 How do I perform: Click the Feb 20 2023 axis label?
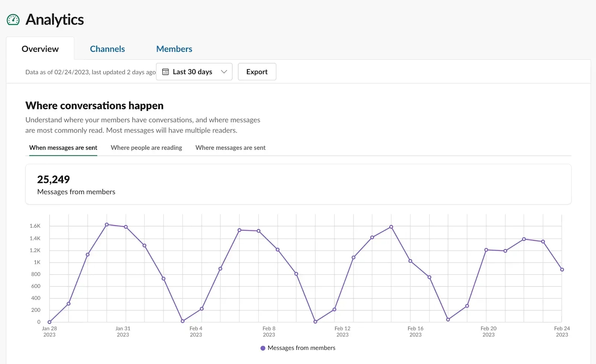pos(488,332)
